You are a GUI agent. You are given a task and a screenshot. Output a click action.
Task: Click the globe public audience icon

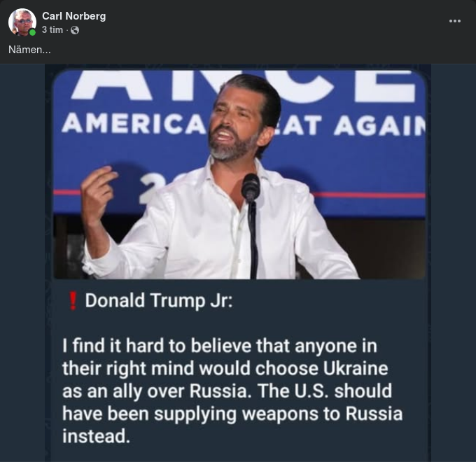[75, 30]
